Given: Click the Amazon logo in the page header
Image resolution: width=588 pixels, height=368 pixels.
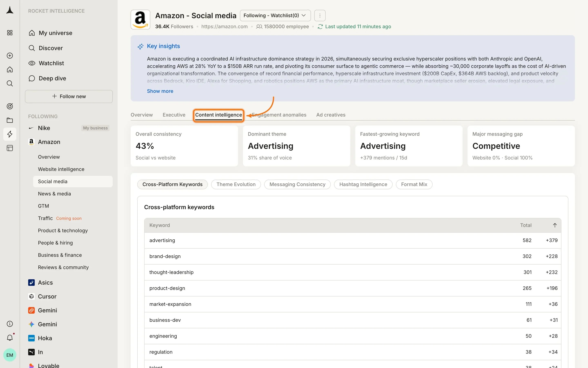Looking at the screenshot, I should pos(140,20).
